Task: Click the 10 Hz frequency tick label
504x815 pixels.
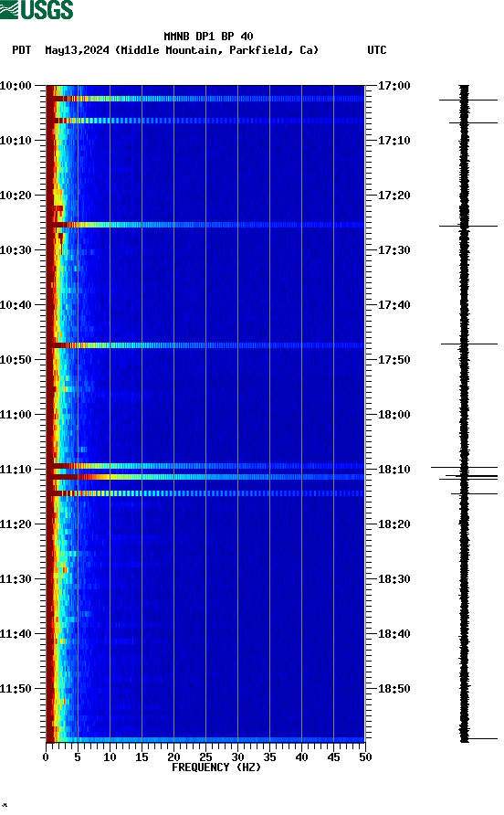Action: pos(110,757)
